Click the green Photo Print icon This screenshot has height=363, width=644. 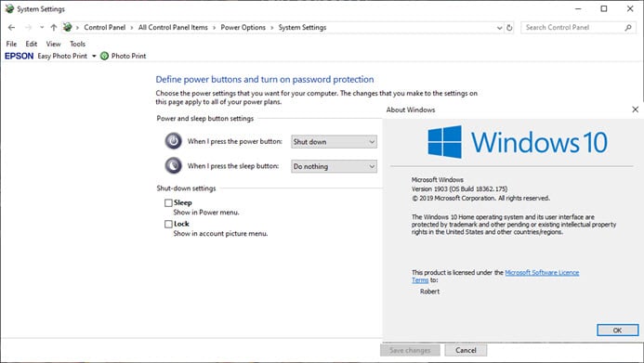[104, 56]
